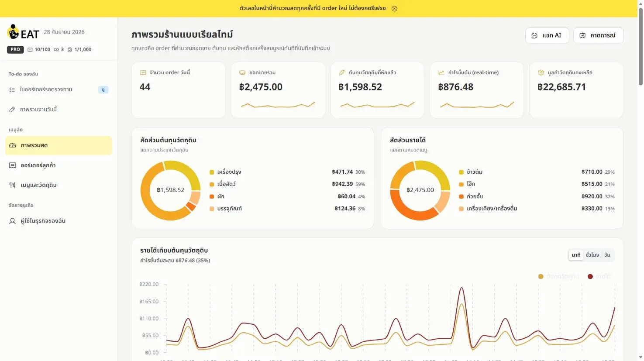This screenshot has width=644, height=361.
Task: Open เมนูและวัตถุดิบ in the sidebar
Action: click(x=59, y=185)
